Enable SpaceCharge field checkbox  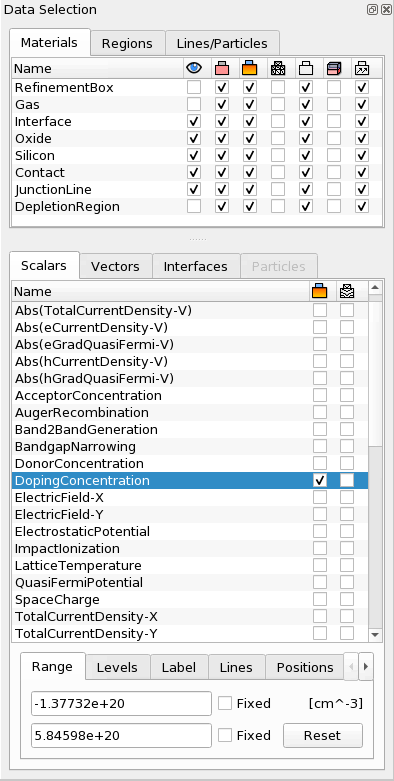pos(320,599)
